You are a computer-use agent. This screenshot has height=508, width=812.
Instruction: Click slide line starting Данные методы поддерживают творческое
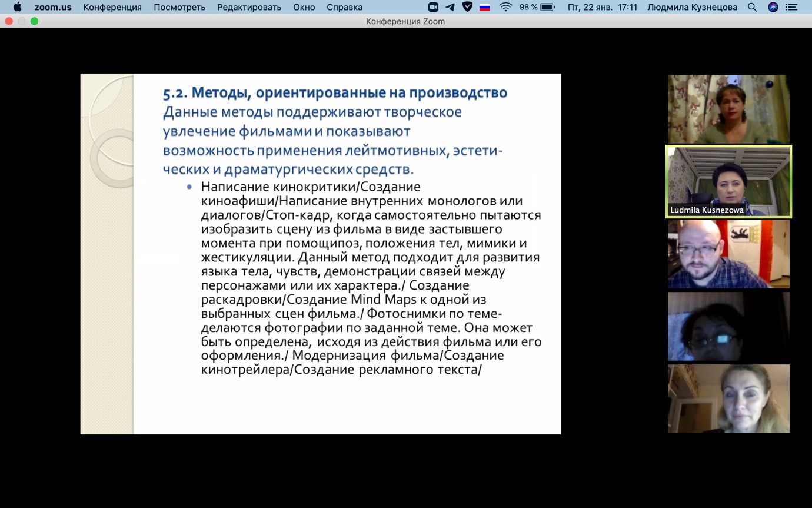click(312, 112)
